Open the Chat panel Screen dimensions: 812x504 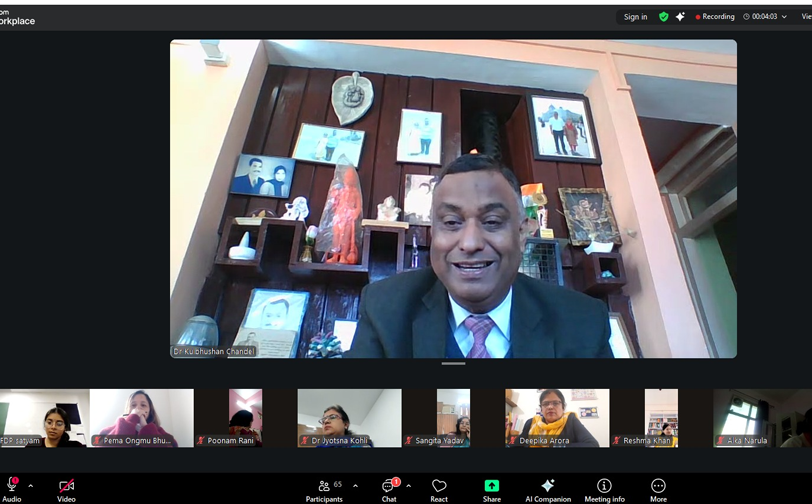tap(389, 487)
